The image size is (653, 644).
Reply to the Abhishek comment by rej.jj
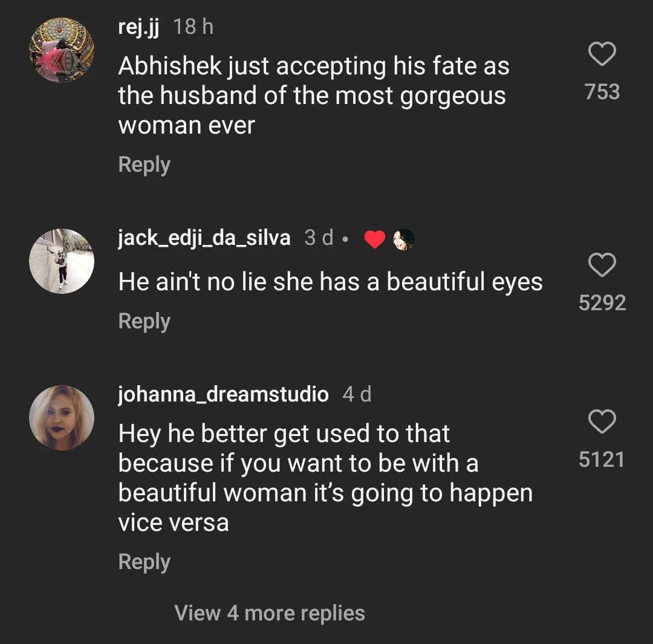(x=144, y=165)
